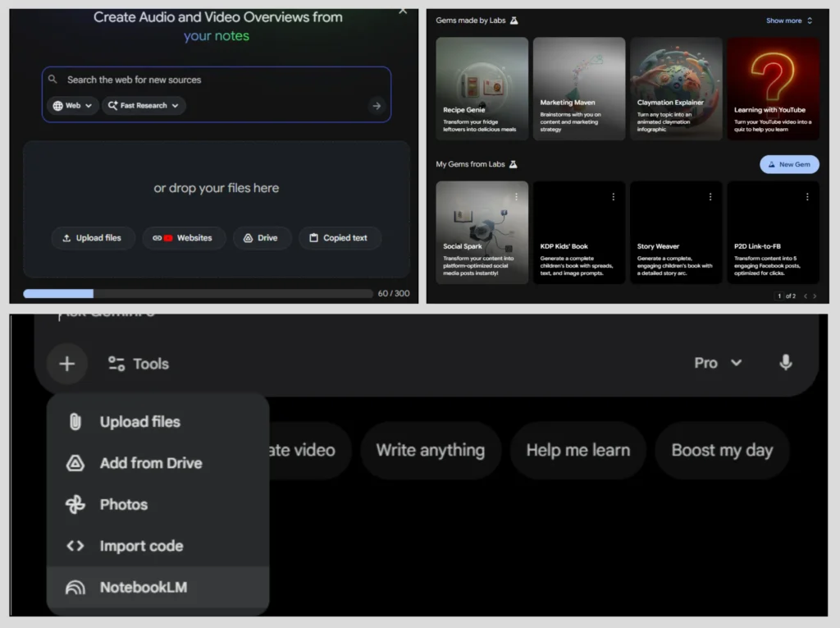Open the Fast Research mode dropdown
This screenshot has width=840, height=628.
point(144,105)
